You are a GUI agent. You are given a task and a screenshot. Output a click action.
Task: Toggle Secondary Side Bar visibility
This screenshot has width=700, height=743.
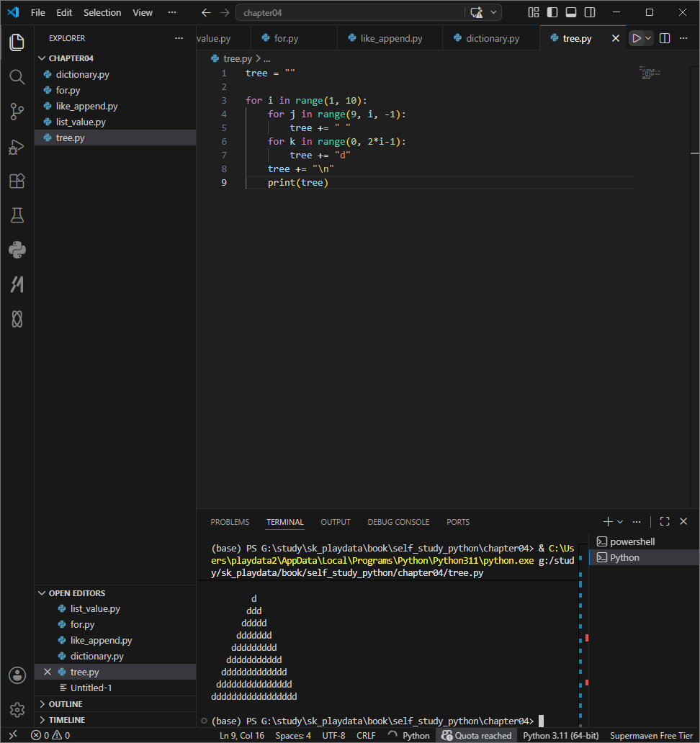click(590, 12)
